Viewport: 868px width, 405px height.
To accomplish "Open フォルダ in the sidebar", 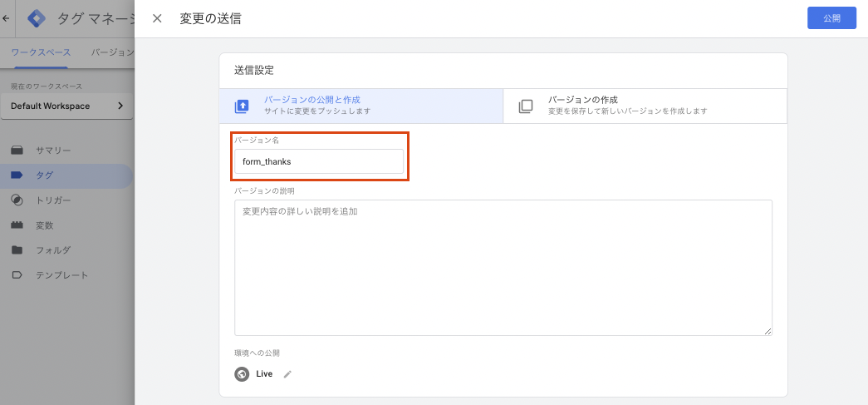I will click(x=66, y=249).
